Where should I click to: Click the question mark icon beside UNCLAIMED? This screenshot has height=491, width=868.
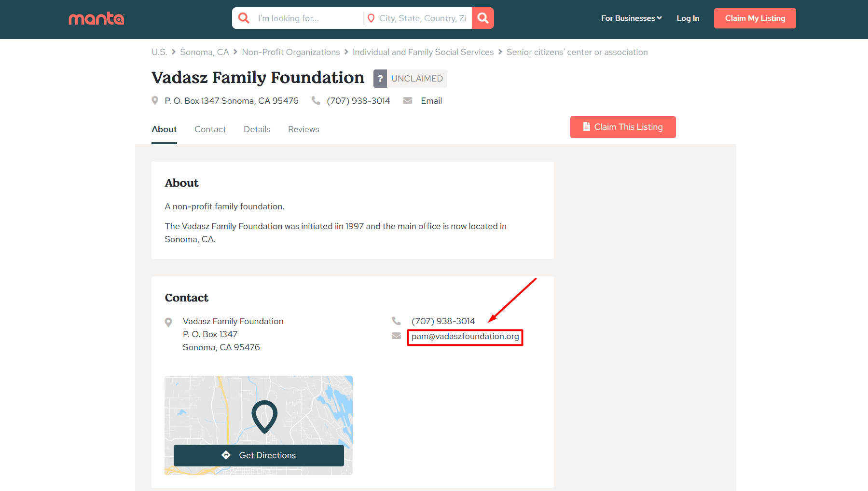[x=380, y=79]
